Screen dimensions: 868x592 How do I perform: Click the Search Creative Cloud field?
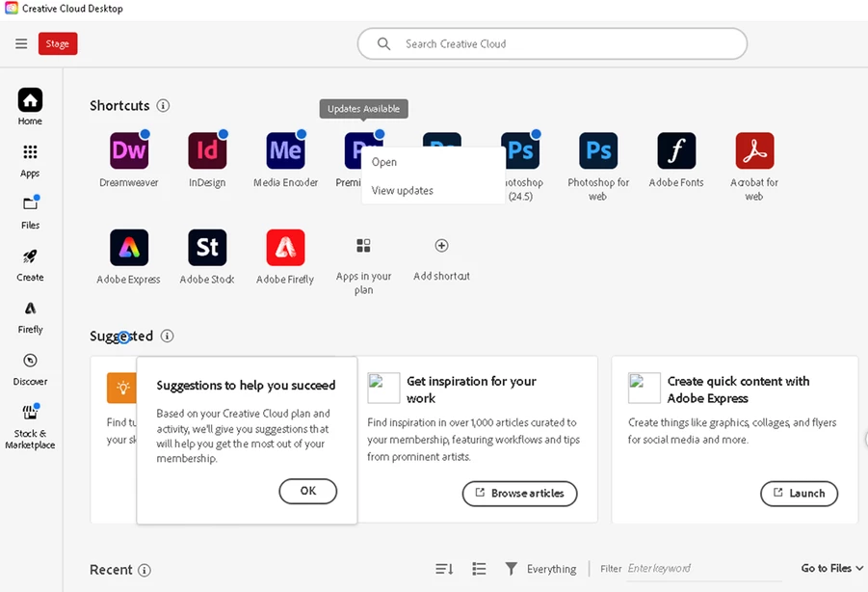click(x=552, y=43)
